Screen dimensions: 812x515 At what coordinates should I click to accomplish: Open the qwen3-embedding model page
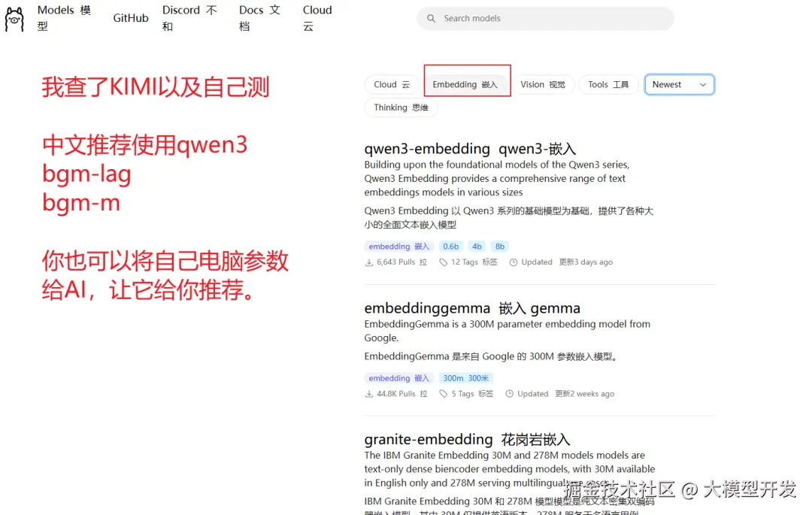click(x=470, y=149)
